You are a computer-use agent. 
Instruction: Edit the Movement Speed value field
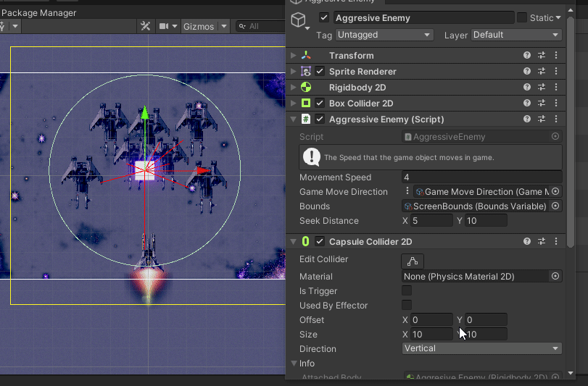pos(482,177)
